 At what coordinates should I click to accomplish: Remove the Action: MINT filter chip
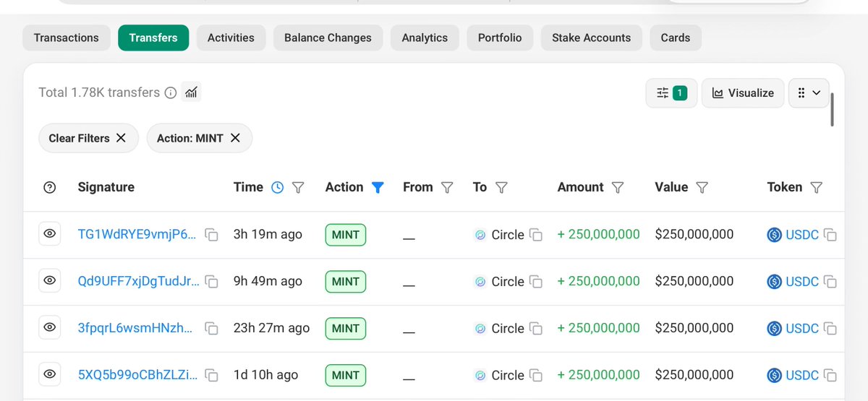click(x=235, y=138)
